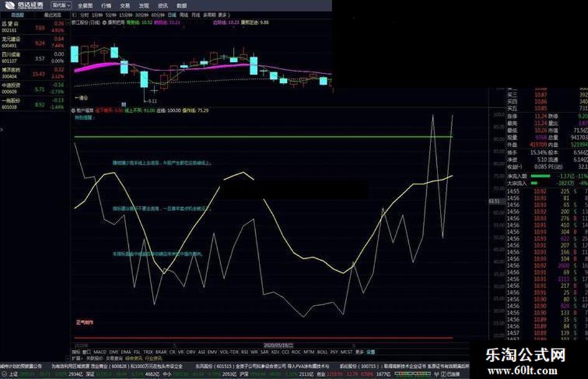Switch the sub-chart to BRAR indicator
The height and width of the screenshot is (379, 588).
[161, 352]
